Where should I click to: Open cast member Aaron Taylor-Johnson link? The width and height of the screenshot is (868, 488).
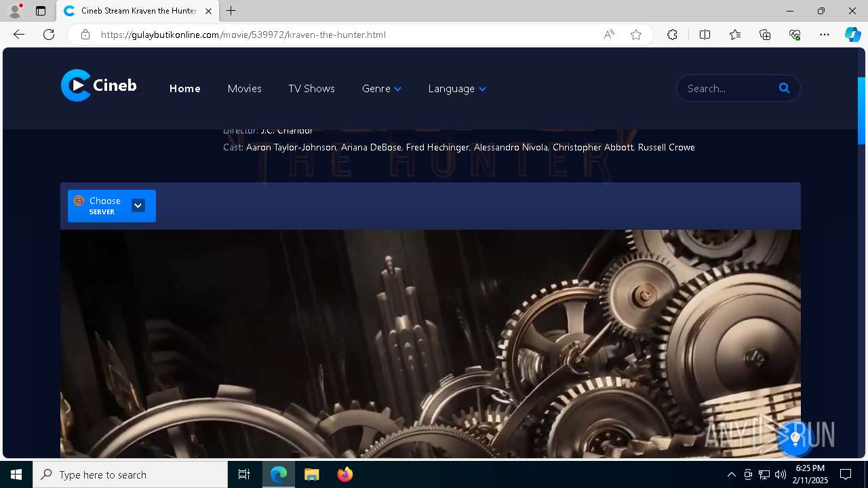pyautogui.click(x=291, y=147)
